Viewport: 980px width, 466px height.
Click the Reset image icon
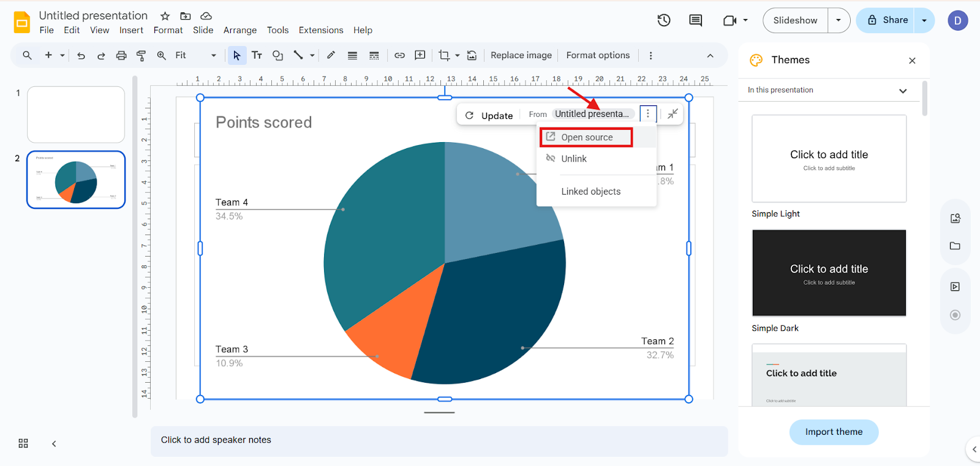tap(472, 55)
